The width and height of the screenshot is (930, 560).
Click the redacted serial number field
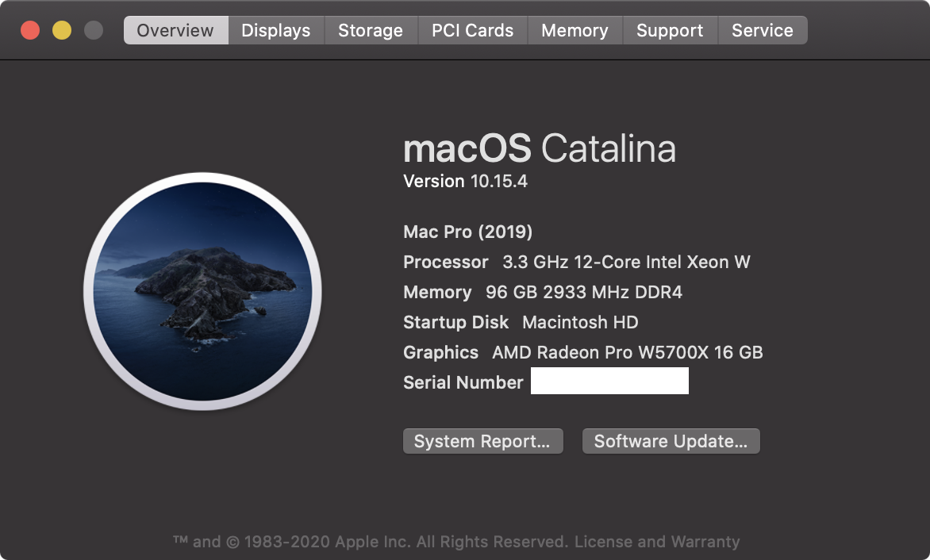coord(609,382)
